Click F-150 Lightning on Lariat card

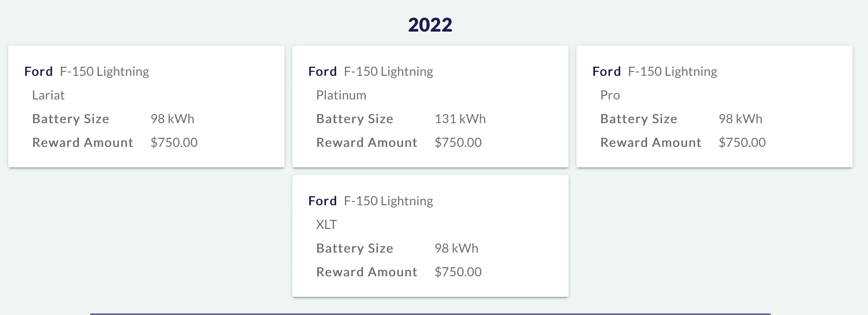[x=104, y=71]
